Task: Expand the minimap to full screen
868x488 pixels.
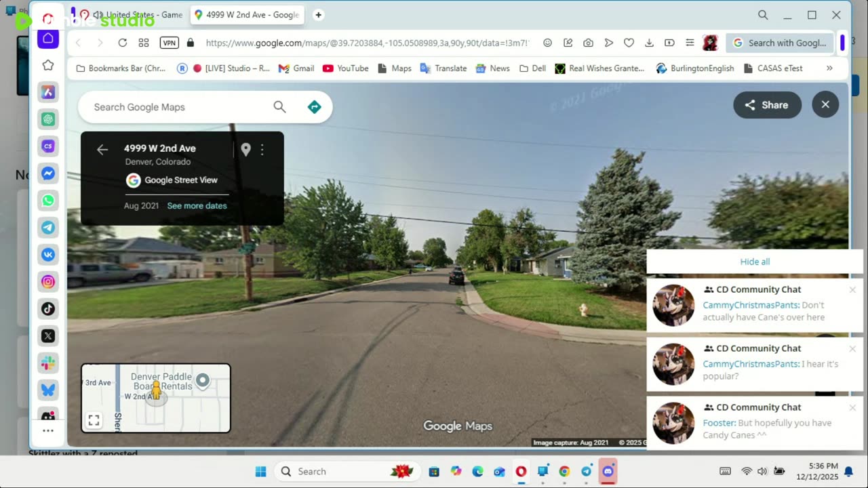Action: (94, 421)
